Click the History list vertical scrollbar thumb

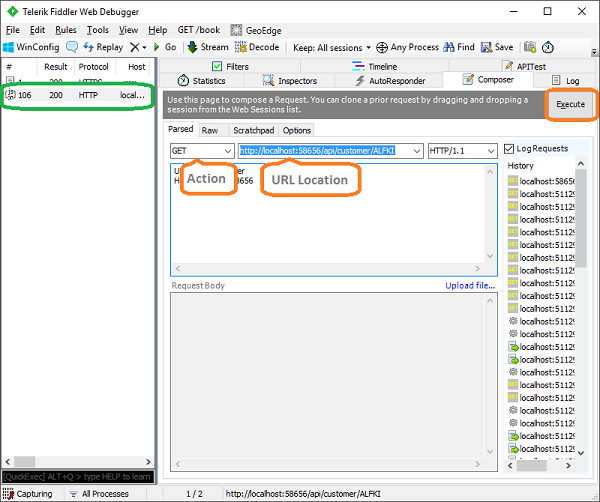pos(580,218)
